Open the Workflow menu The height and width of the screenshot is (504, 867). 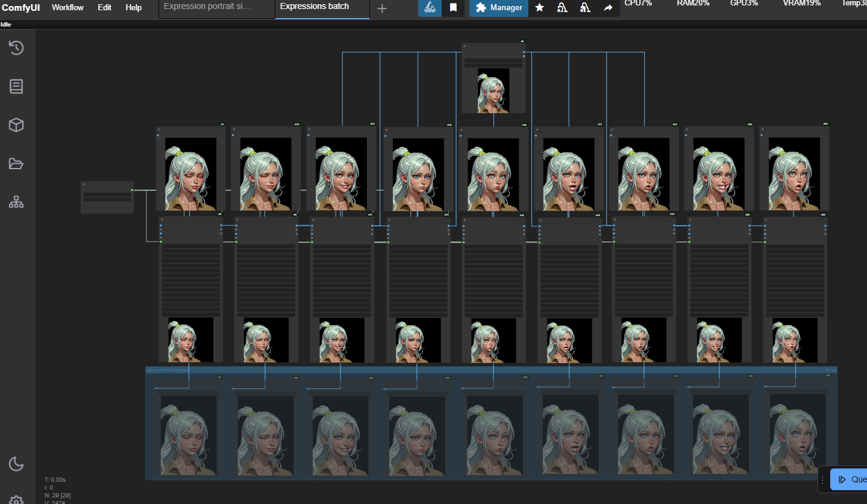[x=67, y=8]
